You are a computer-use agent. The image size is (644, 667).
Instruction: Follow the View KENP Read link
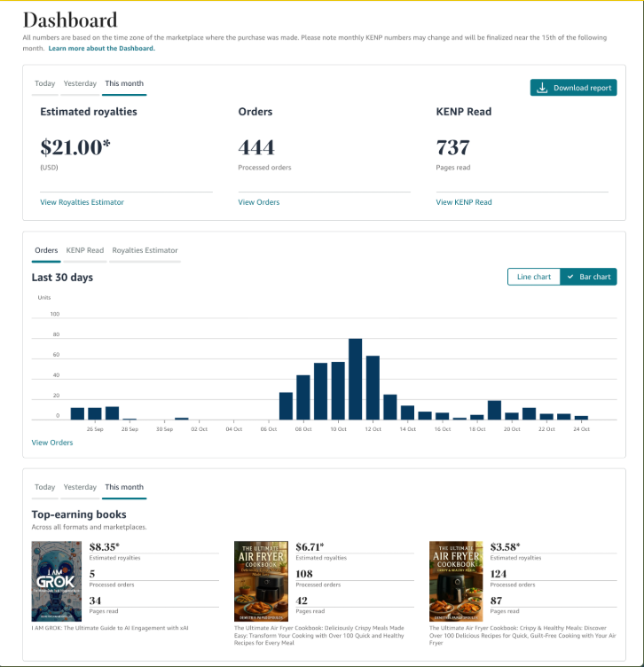click(464, 202)
